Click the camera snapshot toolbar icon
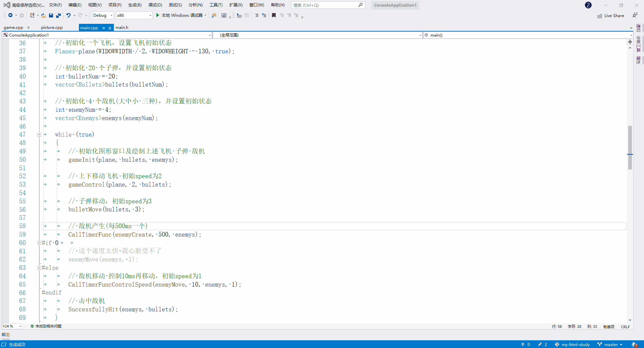Viewport: 644px width, 348px height. click(x=224, y=15)
